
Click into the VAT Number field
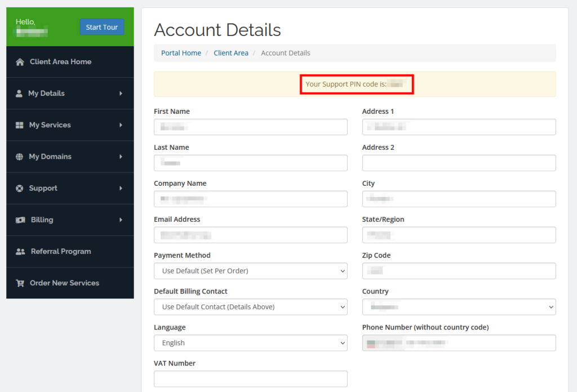coord(250,379)
